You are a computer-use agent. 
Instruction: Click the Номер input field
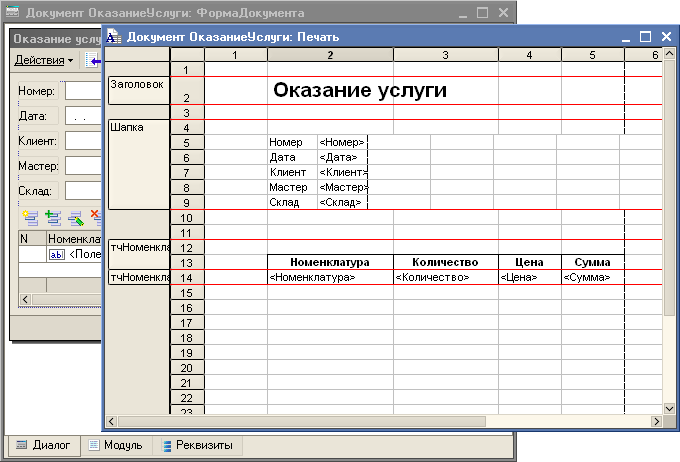83,92
